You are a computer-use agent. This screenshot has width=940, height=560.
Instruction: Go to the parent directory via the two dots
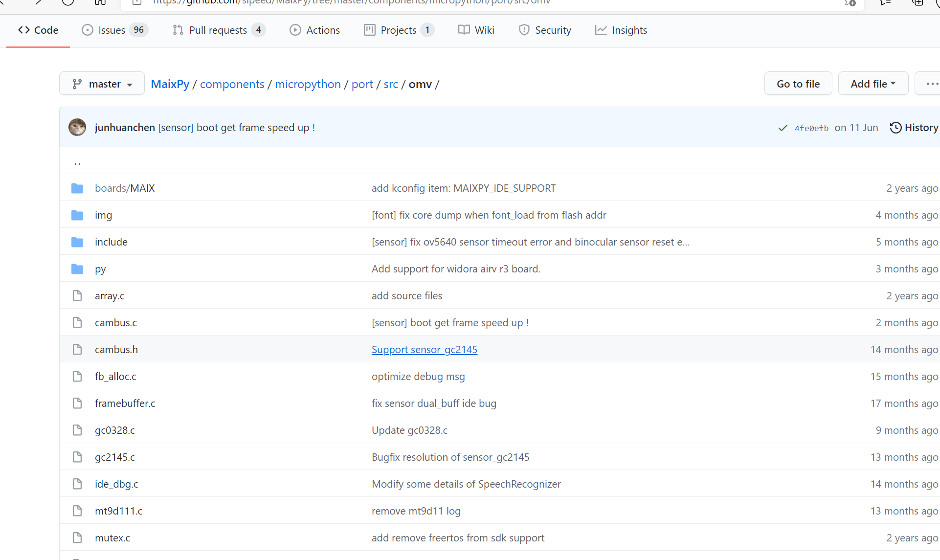[x=77, y=163]
